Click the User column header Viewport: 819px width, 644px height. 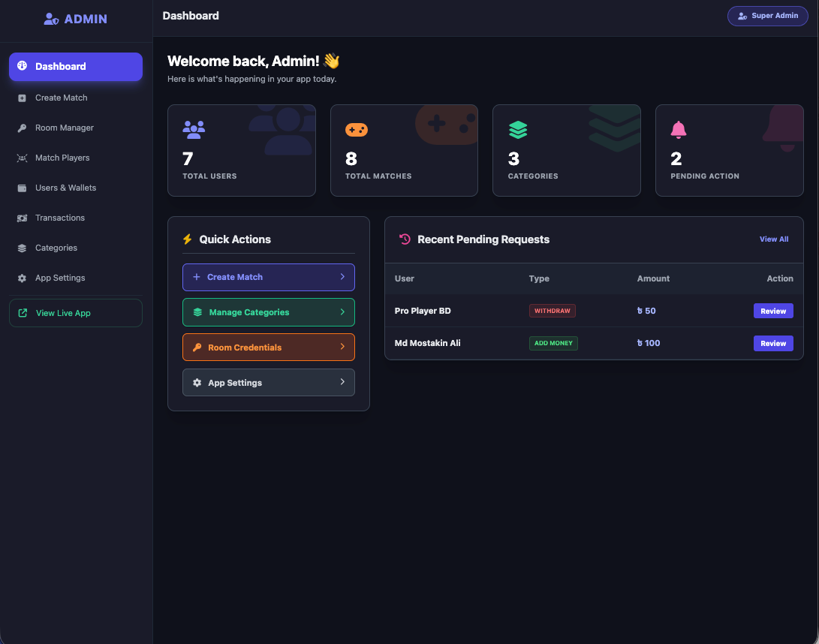pos(405,279)
